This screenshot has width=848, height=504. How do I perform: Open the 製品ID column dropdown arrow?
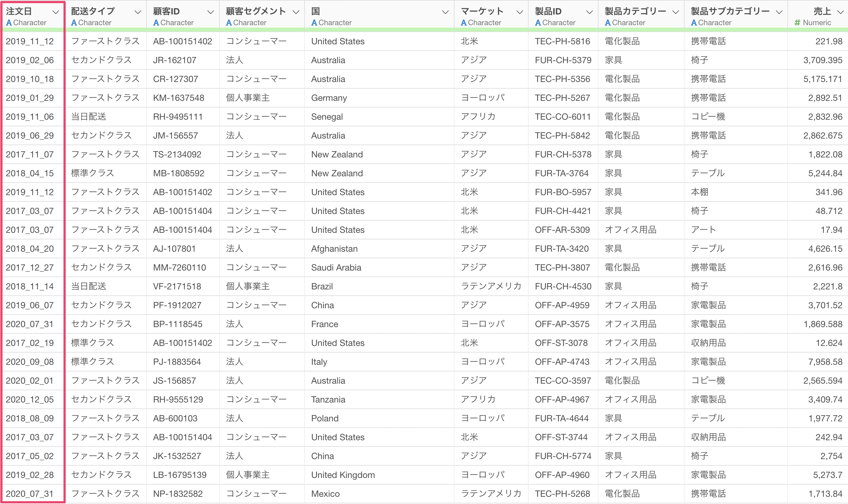pos(589,12)
